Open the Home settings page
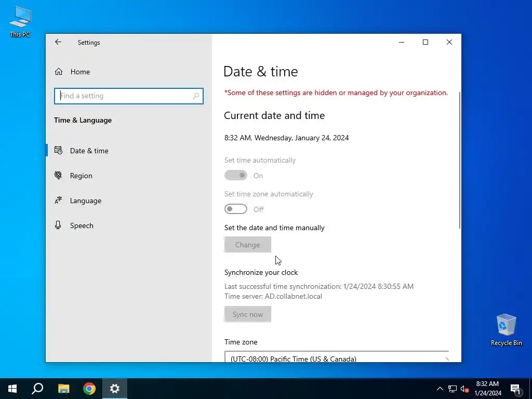Viewport: 532px width, 399px height. click(x=129, y=72)
